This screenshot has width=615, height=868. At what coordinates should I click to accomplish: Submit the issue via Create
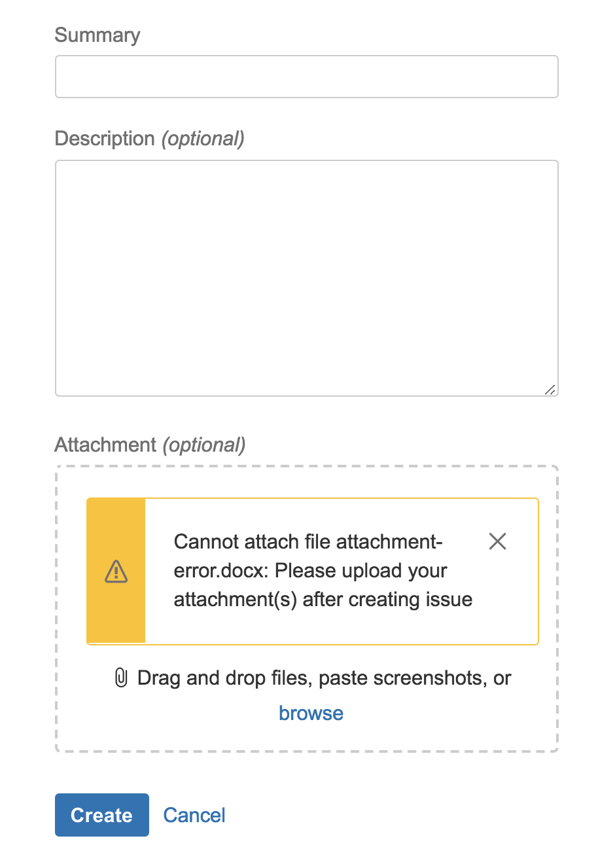[101, 814]
